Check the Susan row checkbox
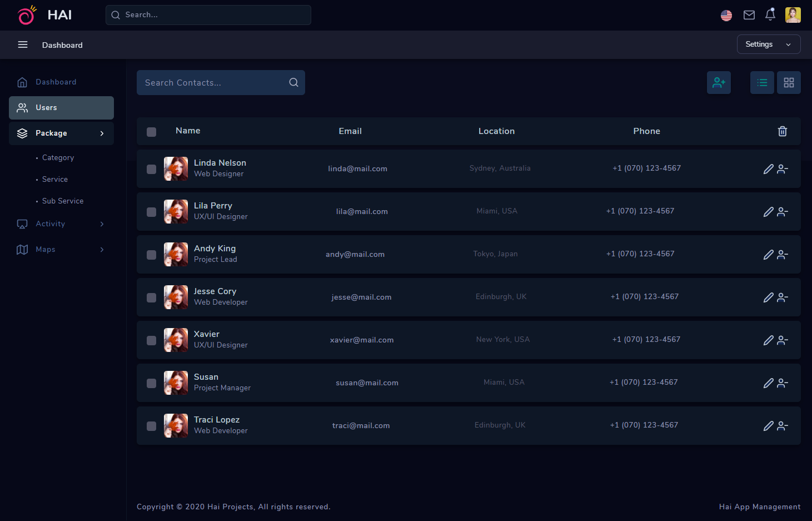 151,383
